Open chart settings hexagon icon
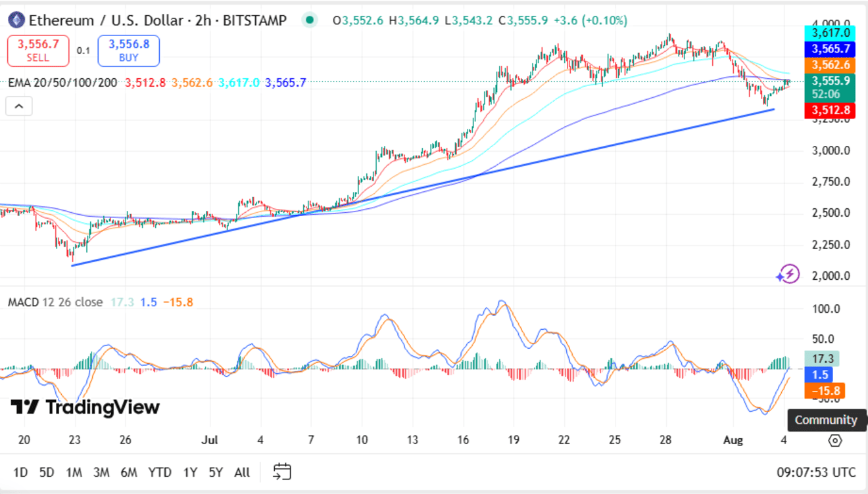 tap(835, 440)
